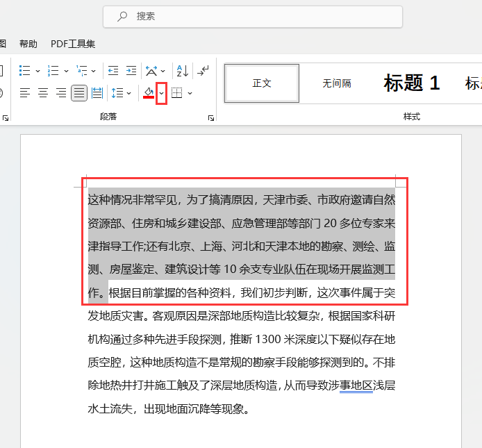Click the line and paragraph spacing icon

click(117, 93)
